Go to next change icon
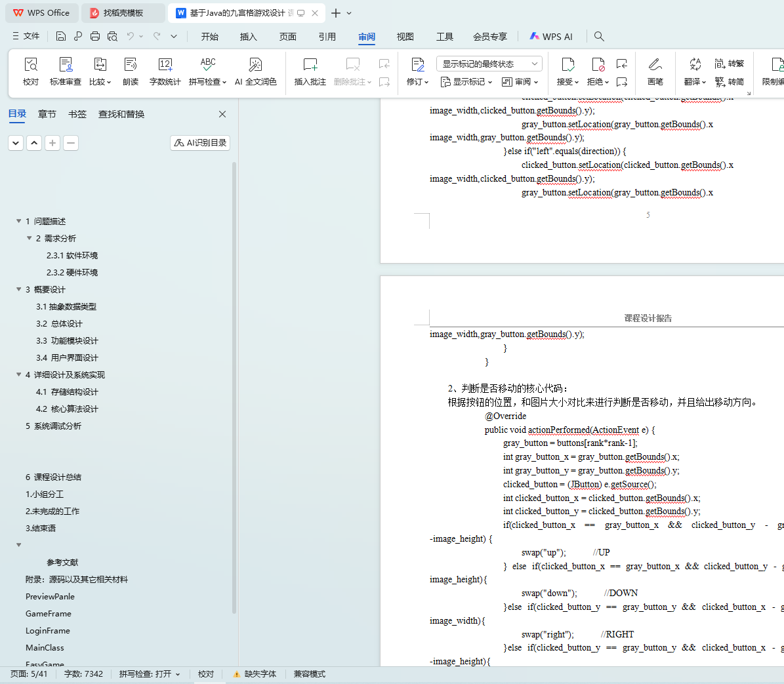Viewport: 784px width, 684px height. tap(621, 81)
